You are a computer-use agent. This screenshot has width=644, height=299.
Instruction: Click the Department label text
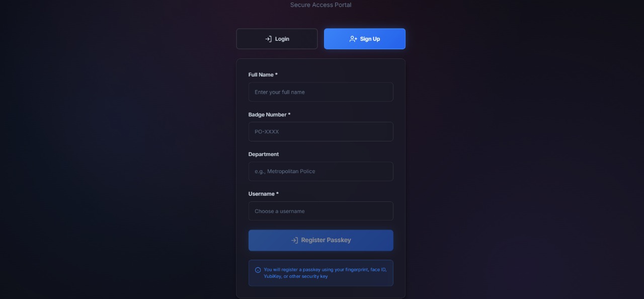[264, 155]
